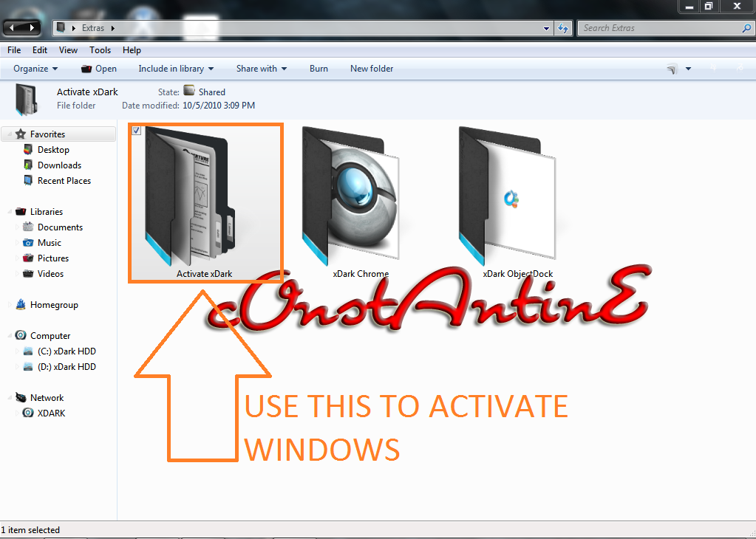Click the "File folder" type text
The width and height of the screenshot is (756, 539).
(x=76, y=106)
